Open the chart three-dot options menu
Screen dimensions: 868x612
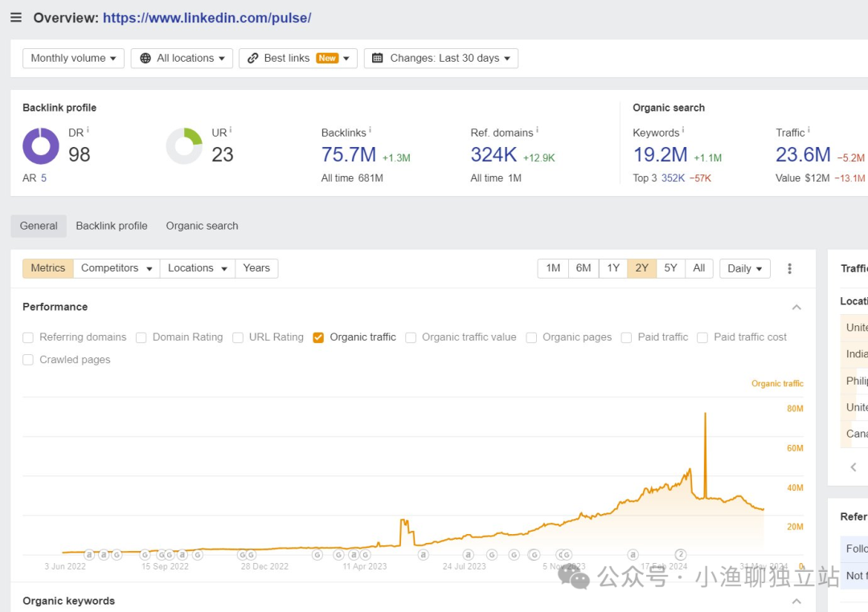point(790,268)
